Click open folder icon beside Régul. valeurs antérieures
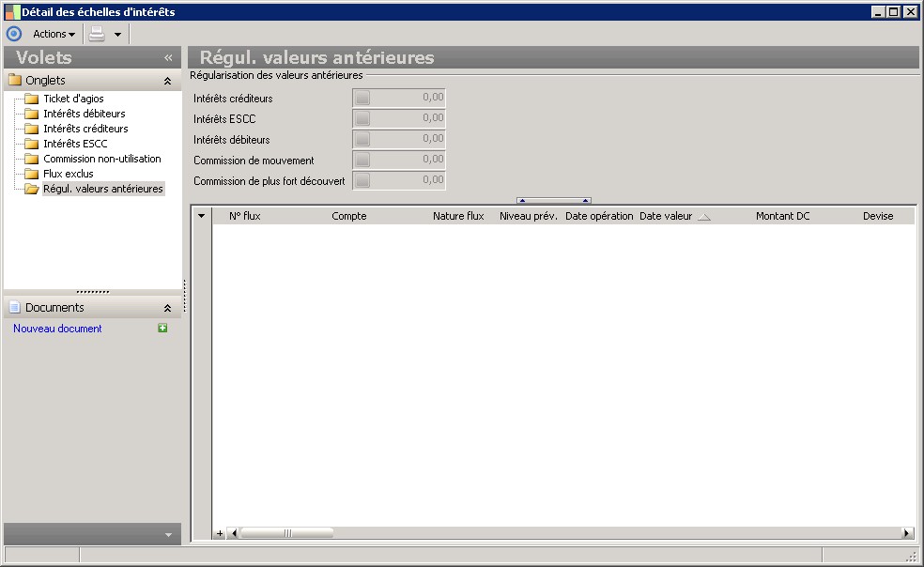Viewport: 924px width, 567px height. tap(31, 189)
